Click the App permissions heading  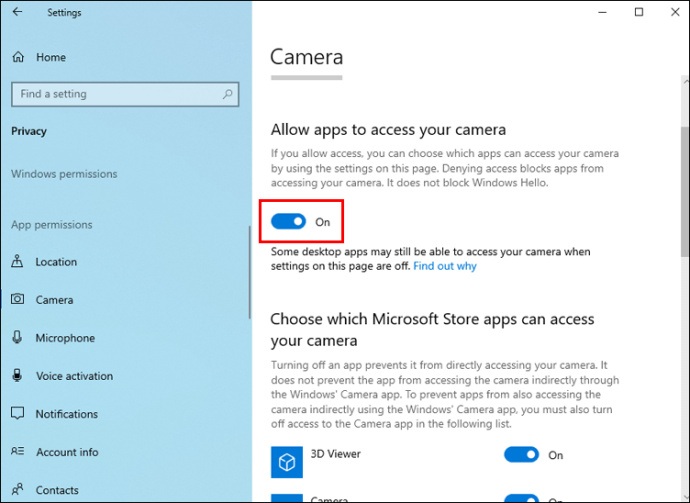coord(52,224)
